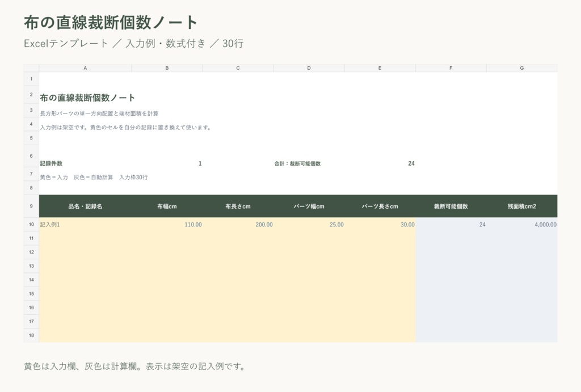Select column B header
Viewport: 581px width, 392px height.
click(167, 68)
